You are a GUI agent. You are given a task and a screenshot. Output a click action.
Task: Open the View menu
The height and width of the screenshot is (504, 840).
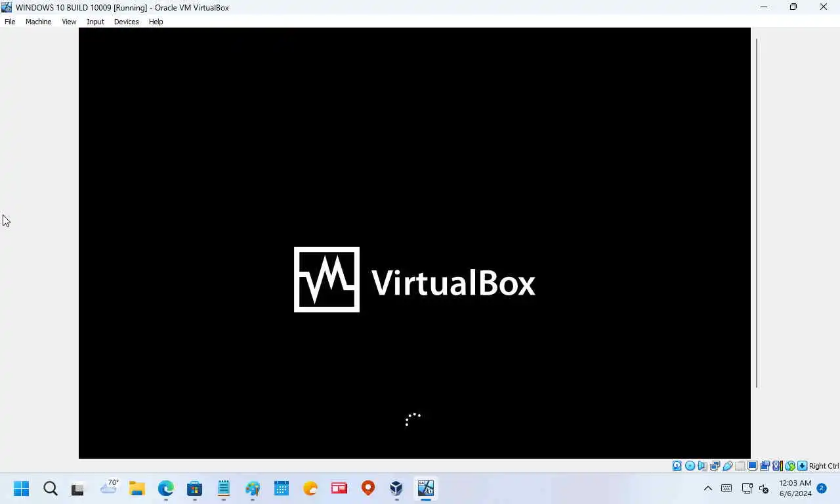coord(69,22)
